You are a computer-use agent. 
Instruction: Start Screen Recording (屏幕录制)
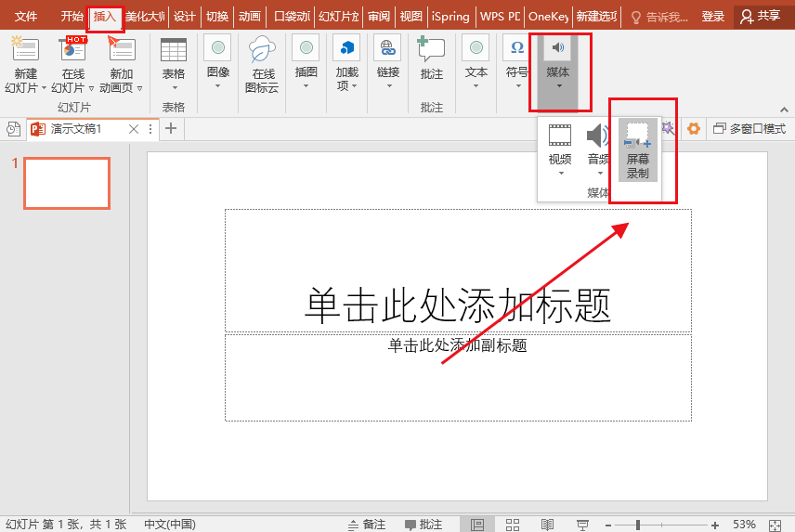pos(638,150)
